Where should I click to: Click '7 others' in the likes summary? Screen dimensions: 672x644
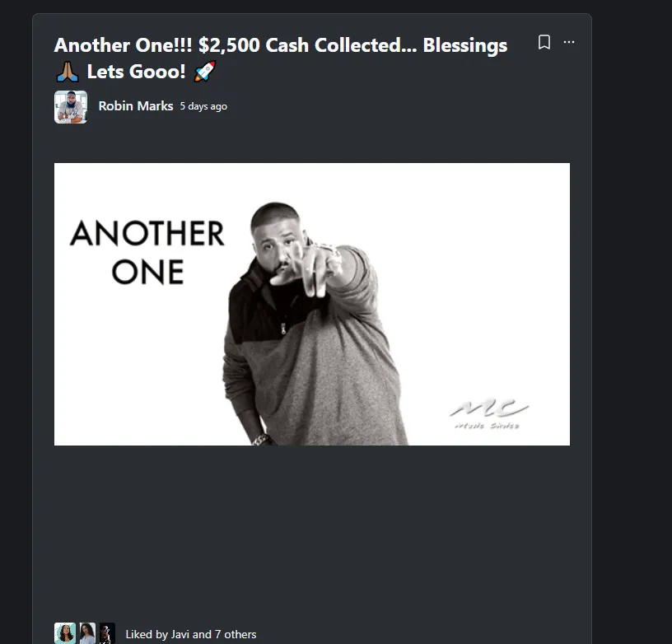(x=236, y=634)
